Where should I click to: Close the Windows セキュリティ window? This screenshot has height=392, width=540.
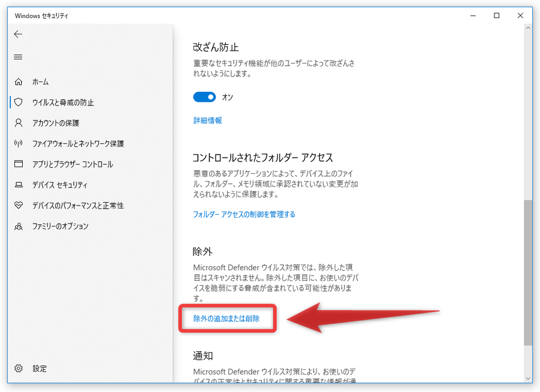pyautogui.click(x=520, y=16)
